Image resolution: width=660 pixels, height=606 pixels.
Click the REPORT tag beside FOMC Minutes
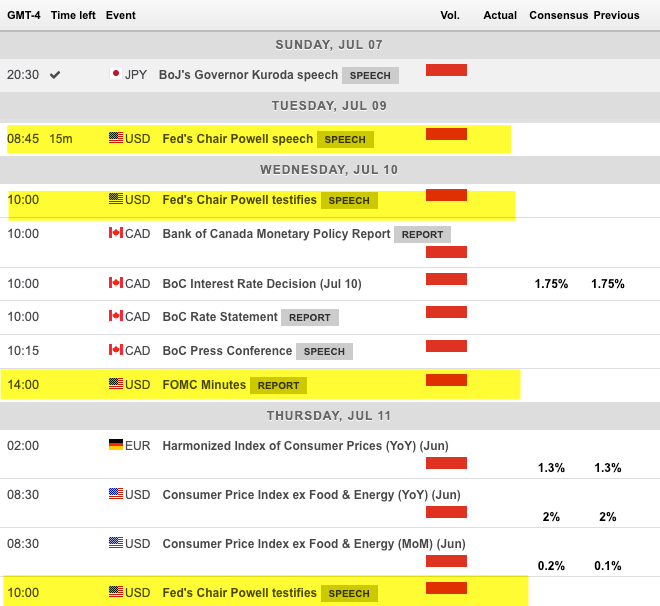point(278,385)
